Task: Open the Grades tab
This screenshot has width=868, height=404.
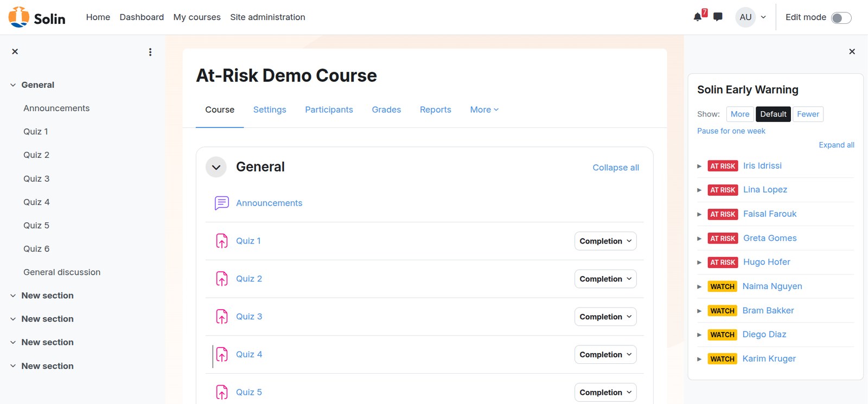Action: pyautogui.click(x=386, y=110)
